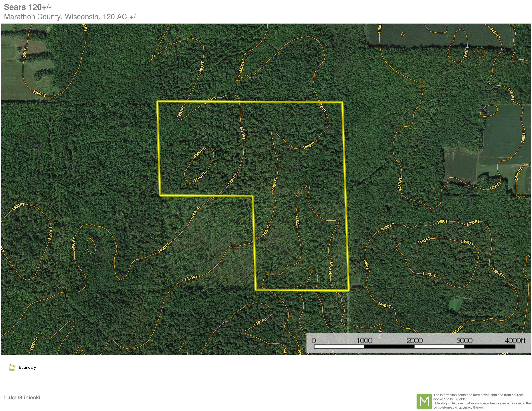Click the northwest corner of the yellow boundary
The height and width of the screenshot is (411, 532).
[x=158, y=101]
